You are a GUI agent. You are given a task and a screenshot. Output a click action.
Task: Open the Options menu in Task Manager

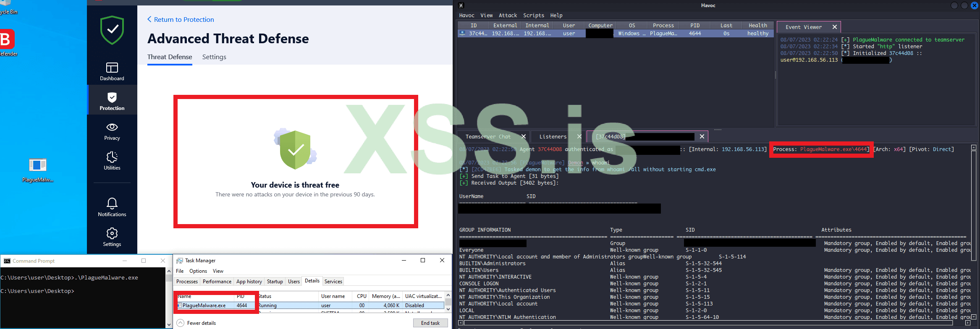point(198,271)
